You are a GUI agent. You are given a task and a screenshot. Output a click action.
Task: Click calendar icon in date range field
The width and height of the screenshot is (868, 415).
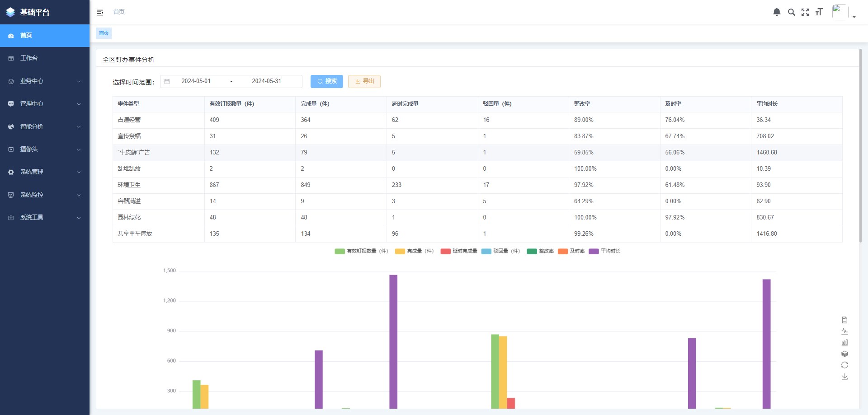point(167,81)
